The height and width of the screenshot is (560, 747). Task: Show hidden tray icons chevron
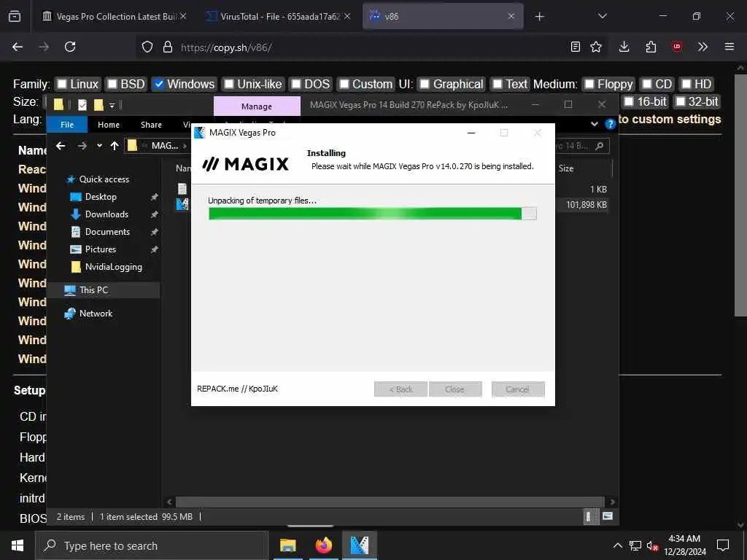(617, 545)
